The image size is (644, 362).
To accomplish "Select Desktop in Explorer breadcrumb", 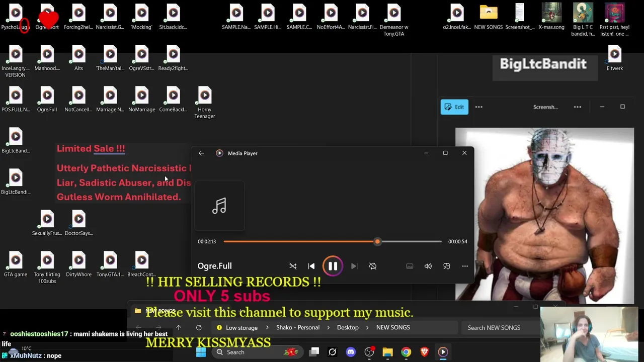I will click(348, 328).
